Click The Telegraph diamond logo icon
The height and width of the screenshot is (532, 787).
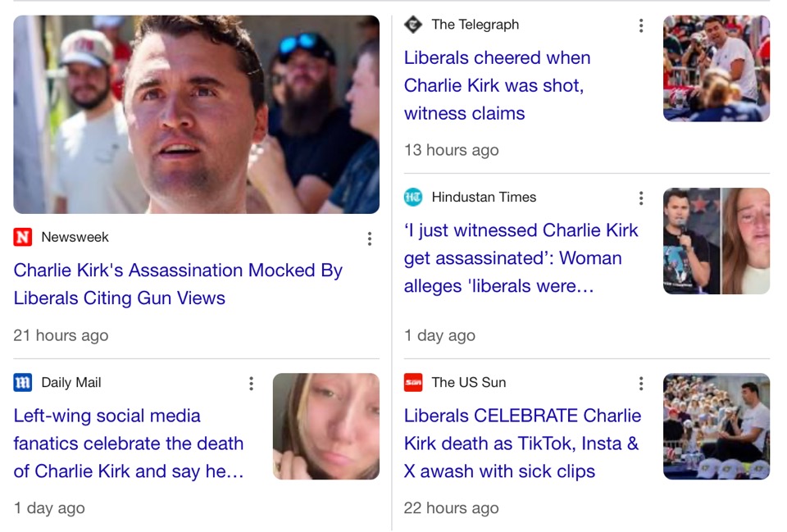[413, 25]
